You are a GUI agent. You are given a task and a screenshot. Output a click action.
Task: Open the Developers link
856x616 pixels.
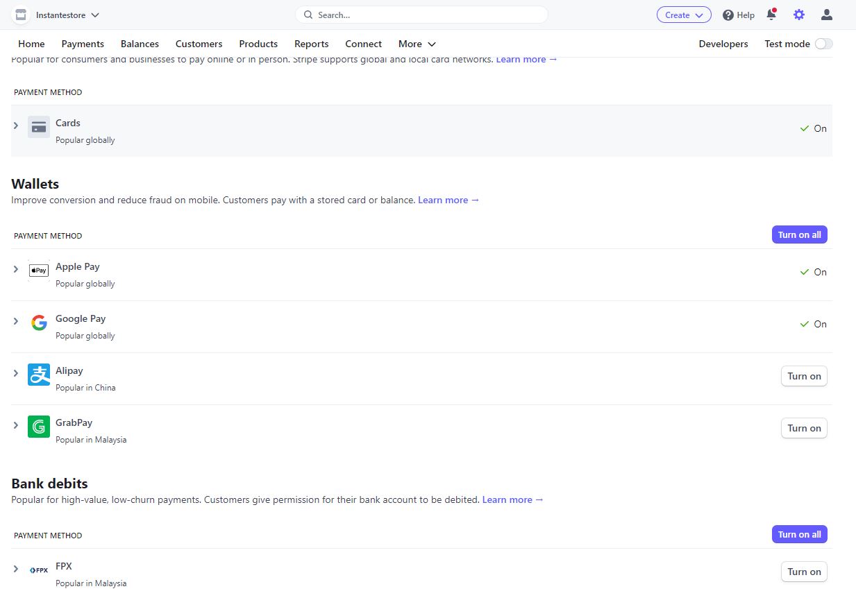(723, 44)
